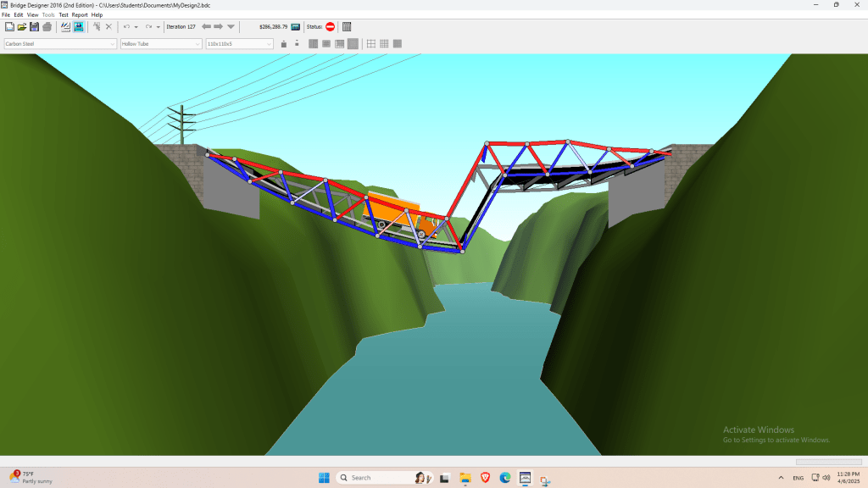The width and height of the screenshot is (868, 488).
Task: Click the taskbar Search box
Action: click(x=385, y=478)
